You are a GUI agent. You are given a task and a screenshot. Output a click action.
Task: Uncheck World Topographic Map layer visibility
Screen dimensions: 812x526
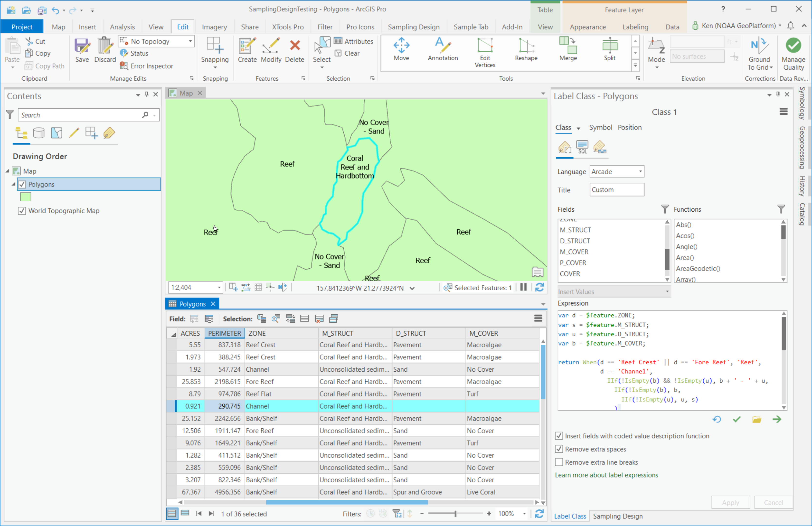coord(22,211)
